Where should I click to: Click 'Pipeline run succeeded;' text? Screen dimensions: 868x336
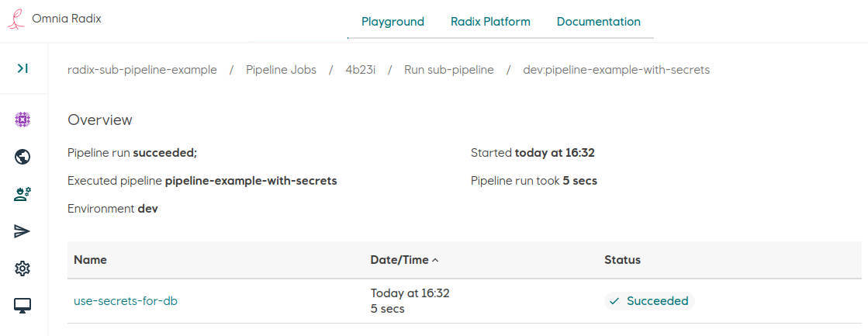(133, 153)
